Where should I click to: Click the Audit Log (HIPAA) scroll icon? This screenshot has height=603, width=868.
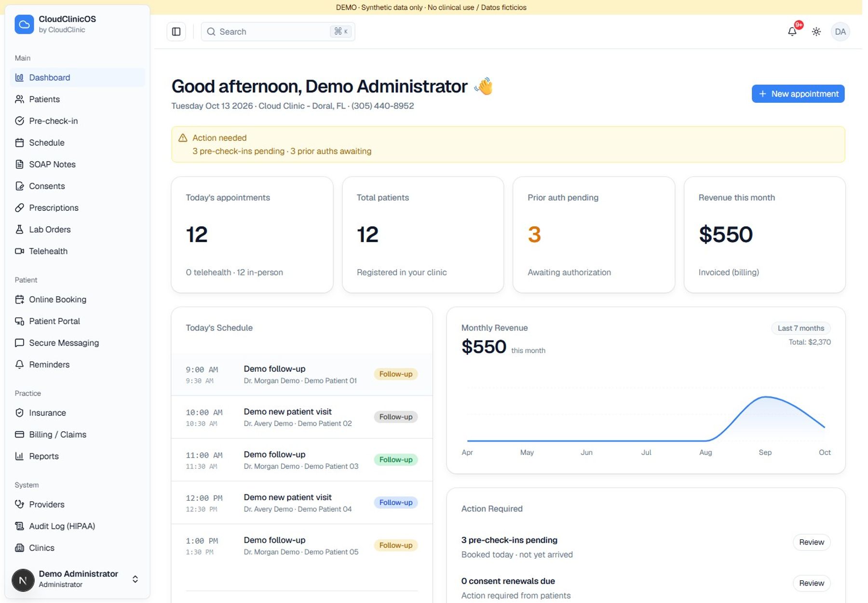[x=19, y=526]
